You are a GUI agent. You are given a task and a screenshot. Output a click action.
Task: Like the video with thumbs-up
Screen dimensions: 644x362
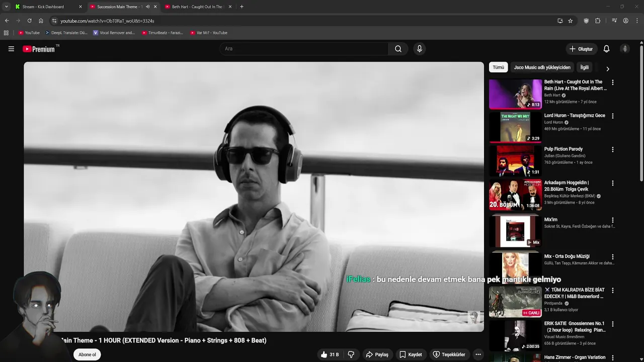pos(330,354)
